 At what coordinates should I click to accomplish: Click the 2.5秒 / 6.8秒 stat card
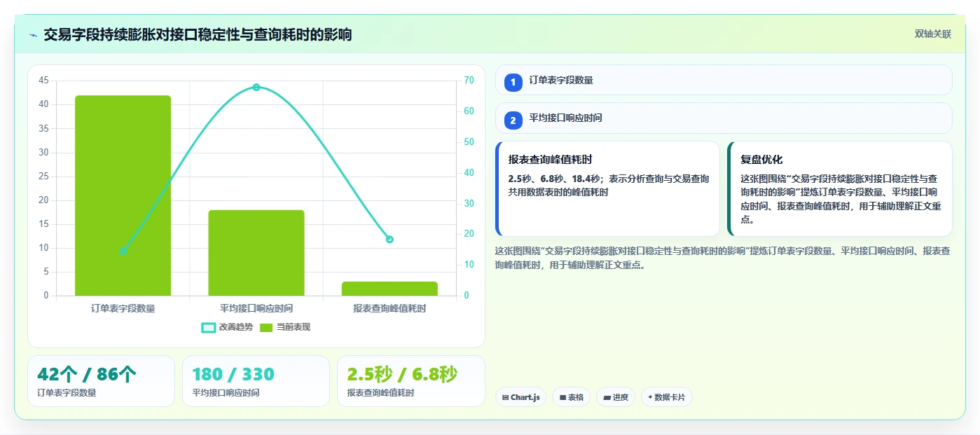(x=411, y=381)
